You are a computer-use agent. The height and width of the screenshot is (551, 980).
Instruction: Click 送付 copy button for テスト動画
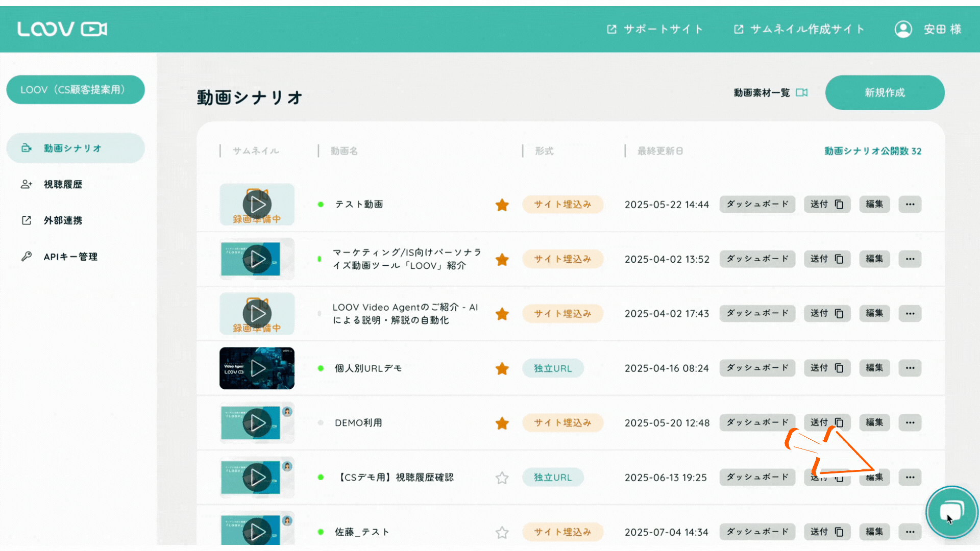tap(827, 204)
